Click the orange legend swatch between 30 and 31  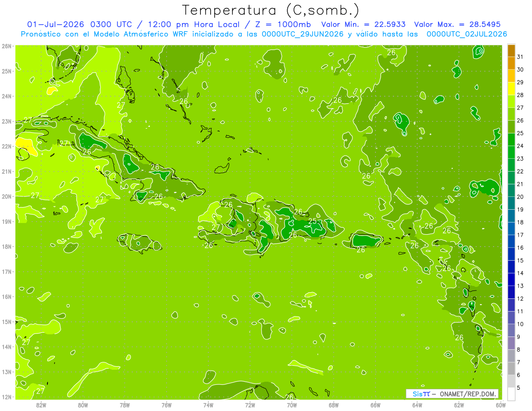coord(511,63)
